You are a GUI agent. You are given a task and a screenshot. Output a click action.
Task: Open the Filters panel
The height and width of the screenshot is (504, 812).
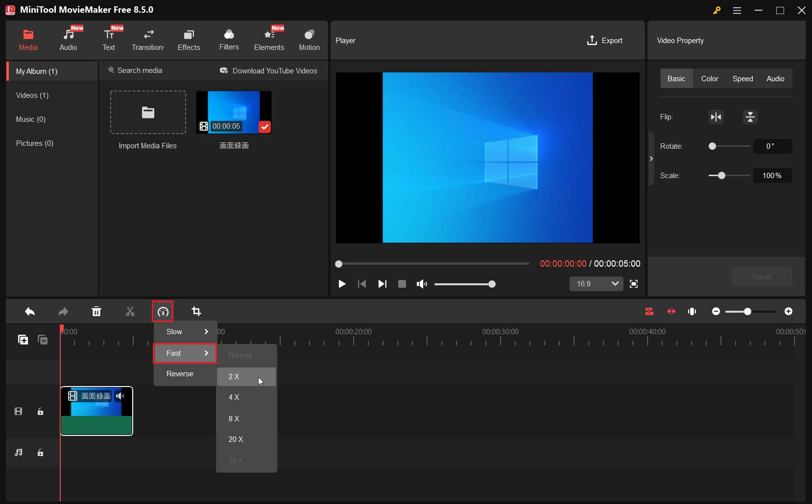pos(229,39)
